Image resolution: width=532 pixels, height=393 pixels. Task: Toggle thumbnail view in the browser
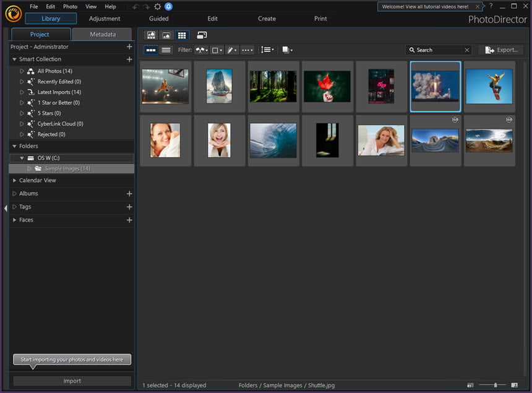click(x=151, y=50)
